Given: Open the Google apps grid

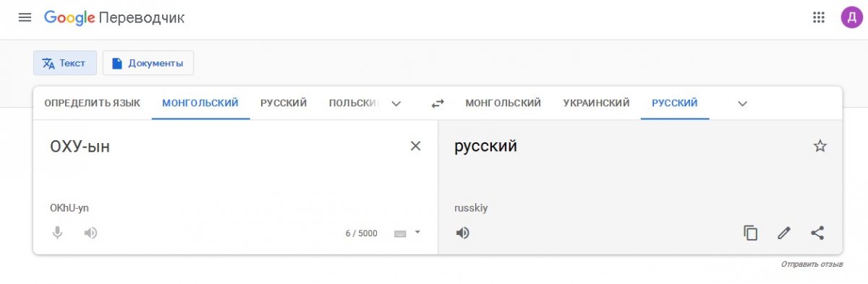Looking at the screenshot, I should [819, 17].
